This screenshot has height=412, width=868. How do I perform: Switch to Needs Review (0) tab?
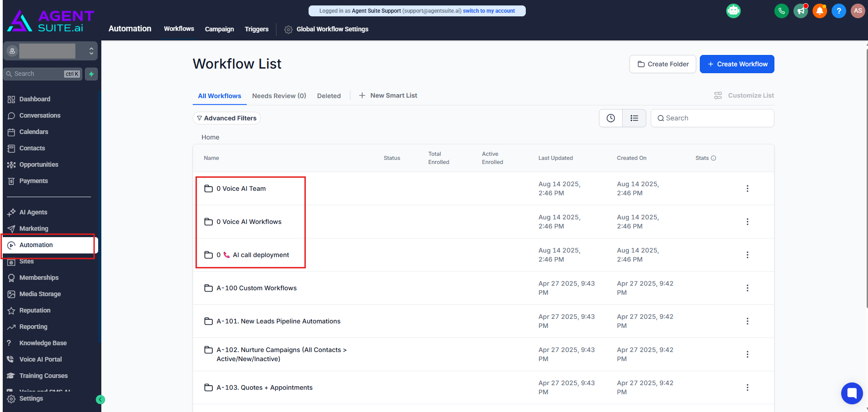click(x=279, y=96)
